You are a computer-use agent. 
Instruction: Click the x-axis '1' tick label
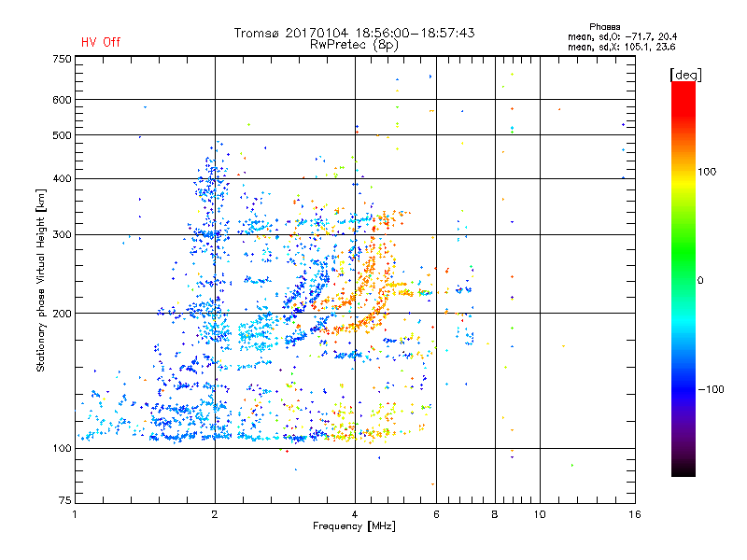coord(75,514)
